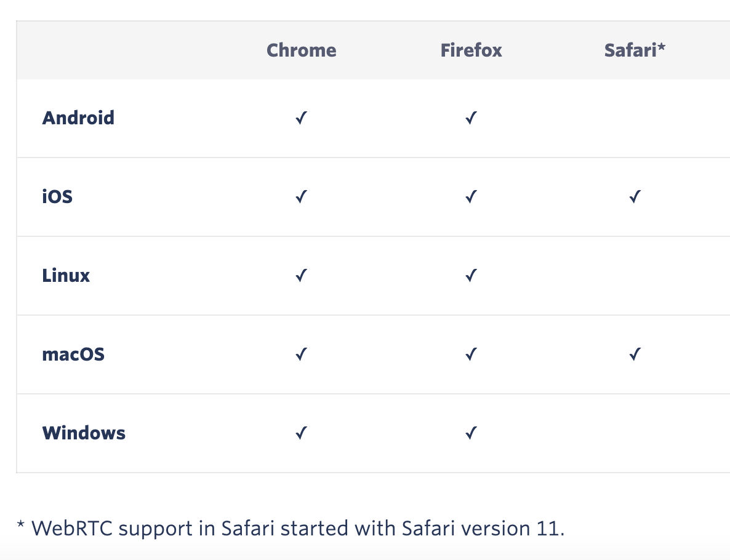730x560 pixels.
Task: Click the Safari version 11 footnote text
Action: [291, 529]
